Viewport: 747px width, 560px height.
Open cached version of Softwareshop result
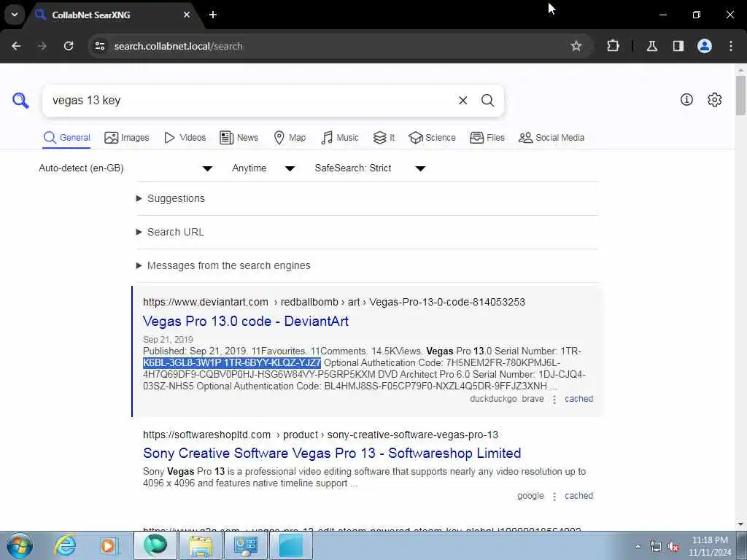[x=578, y=496]
